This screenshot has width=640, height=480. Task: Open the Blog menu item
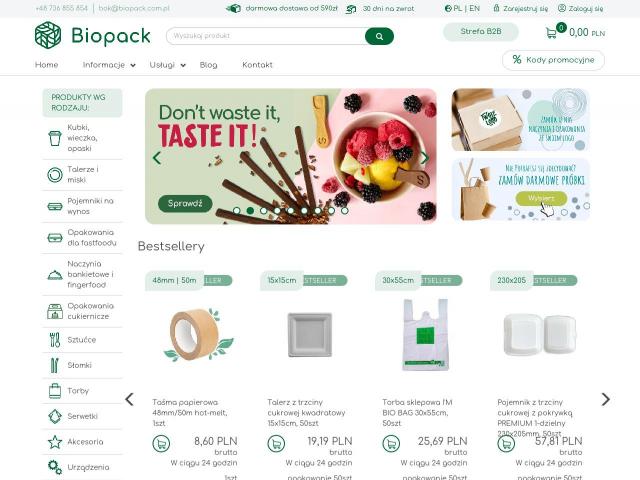[209, 65]
